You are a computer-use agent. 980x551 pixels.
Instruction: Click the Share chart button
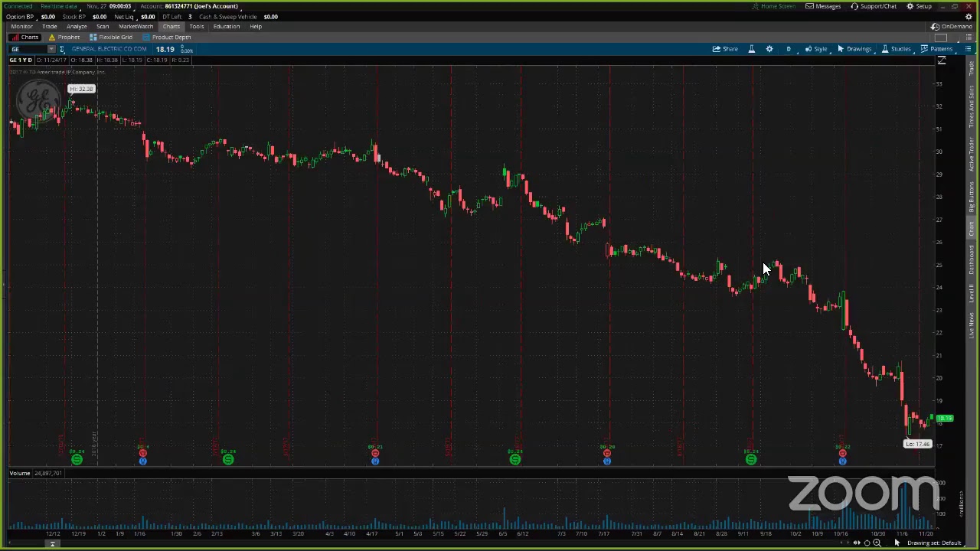[x=725, y=49]
